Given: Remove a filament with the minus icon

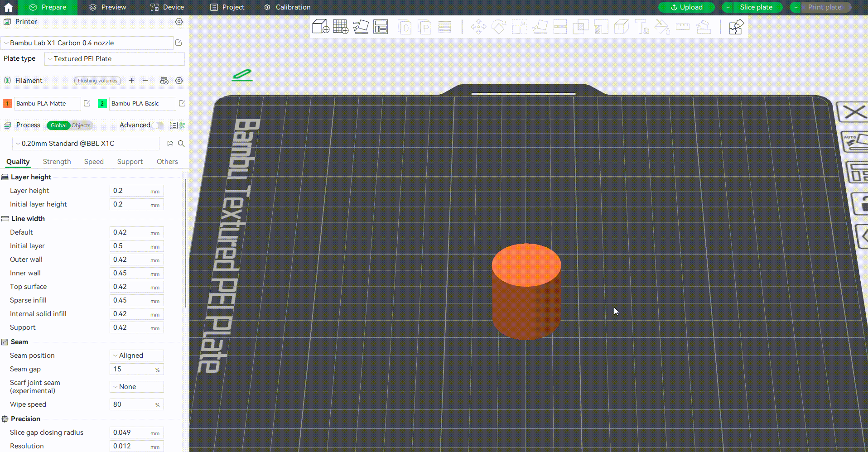Looking at the screenshot, I should (145, 81).
